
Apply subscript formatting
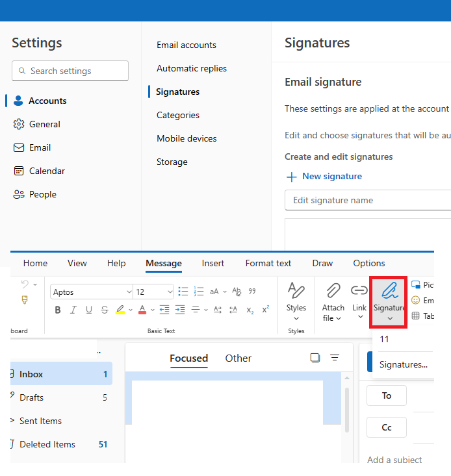250,310
